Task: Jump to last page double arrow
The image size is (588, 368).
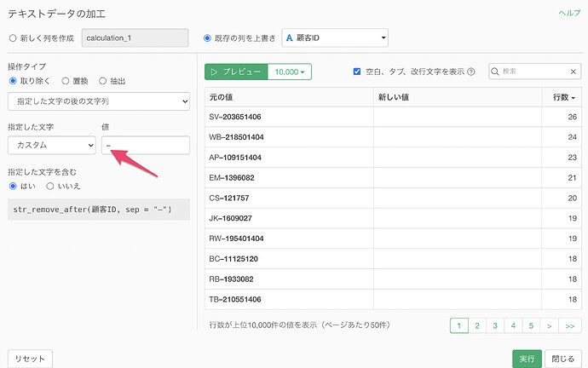Action: [570, 326]
